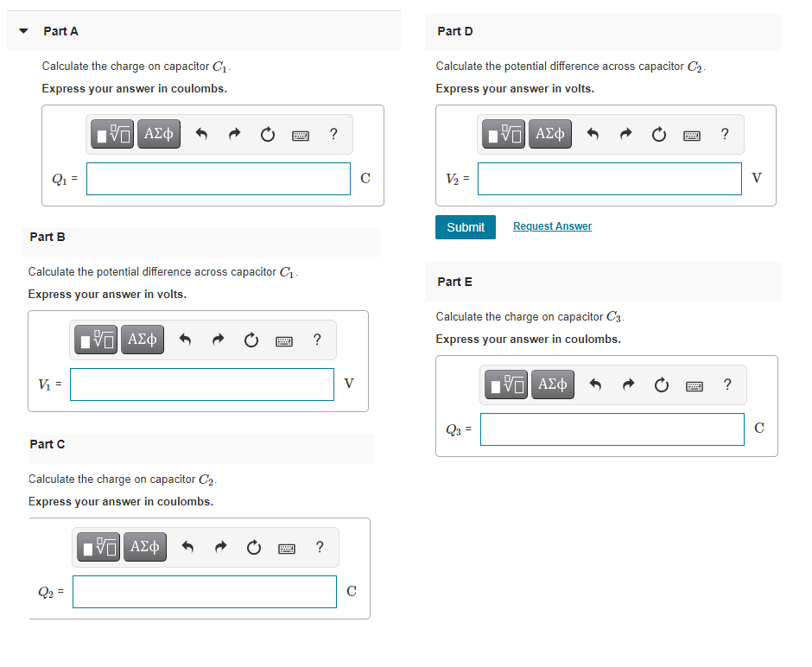This screenshot has height=667, width=812.
Task: Undo in Part B toolbar
Action: tap(185, 340)
